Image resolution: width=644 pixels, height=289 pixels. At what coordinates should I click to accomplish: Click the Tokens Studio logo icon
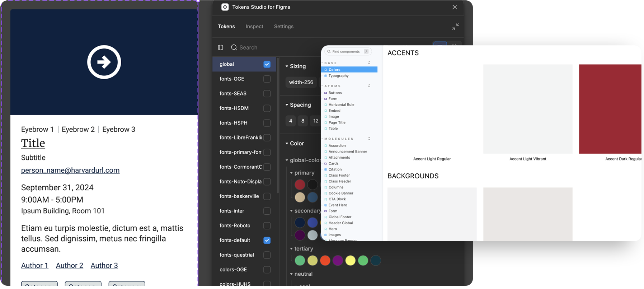click(225, 7)
